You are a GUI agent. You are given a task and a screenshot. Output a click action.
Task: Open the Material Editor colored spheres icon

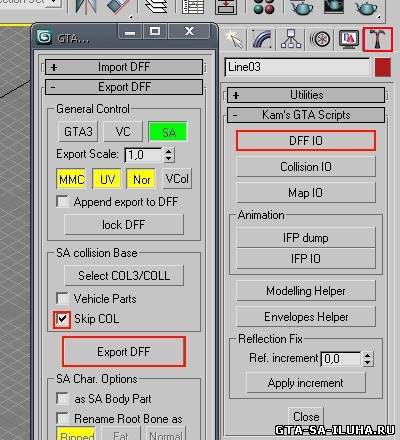point(264,7)
